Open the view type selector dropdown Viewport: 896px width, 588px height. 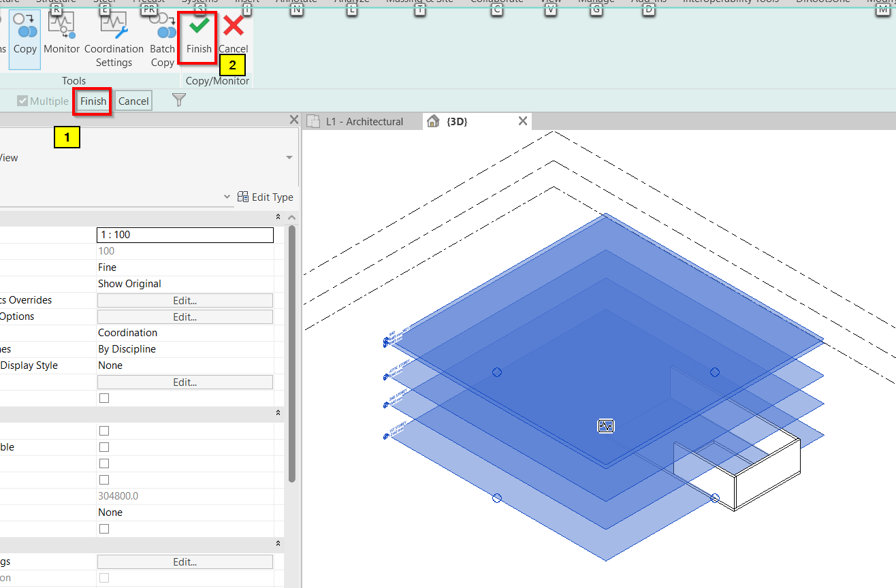pos(289,158)
